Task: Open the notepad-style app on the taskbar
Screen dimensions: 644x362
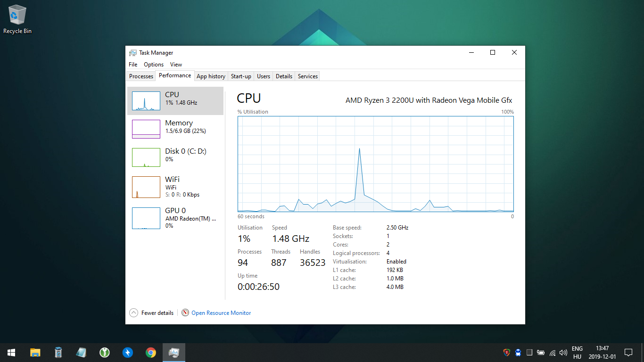Action: 81,353
